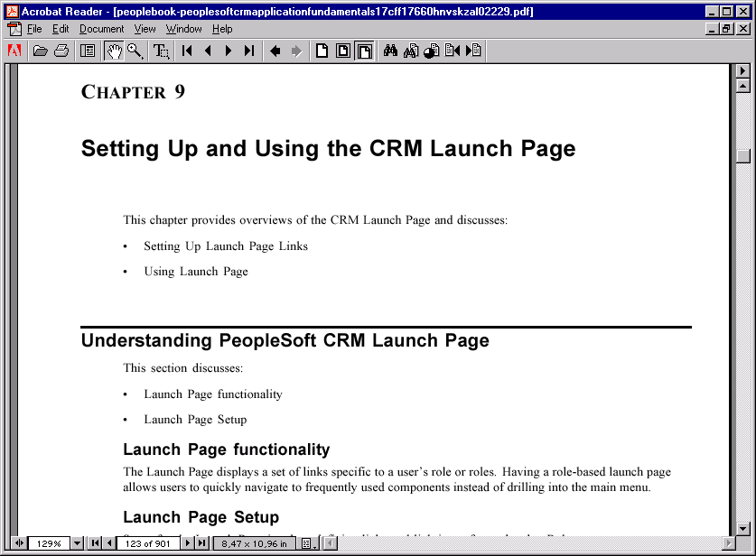756x556 pixels.
Task: Go to previous page toolbar arrow
Action: pos(209,51)
